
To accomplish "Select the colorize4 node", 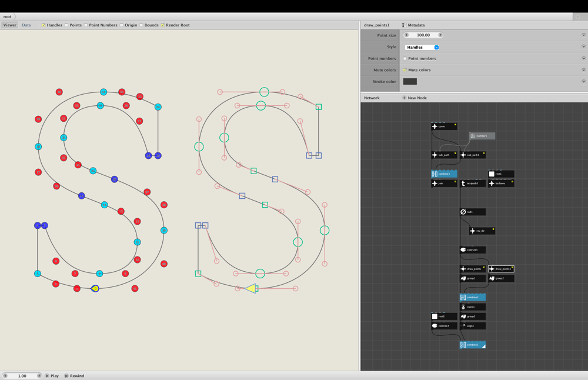I will [444, 326].
